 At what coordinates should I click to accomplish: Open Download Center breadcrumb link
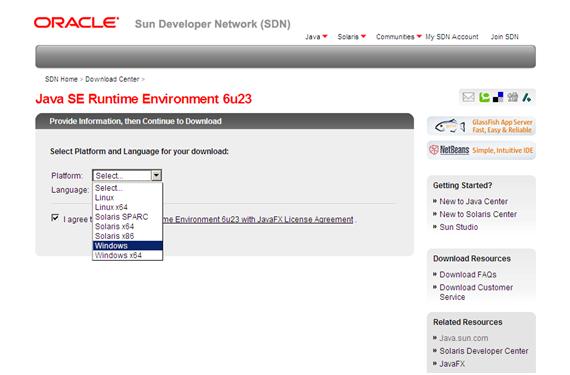point(112,79)
